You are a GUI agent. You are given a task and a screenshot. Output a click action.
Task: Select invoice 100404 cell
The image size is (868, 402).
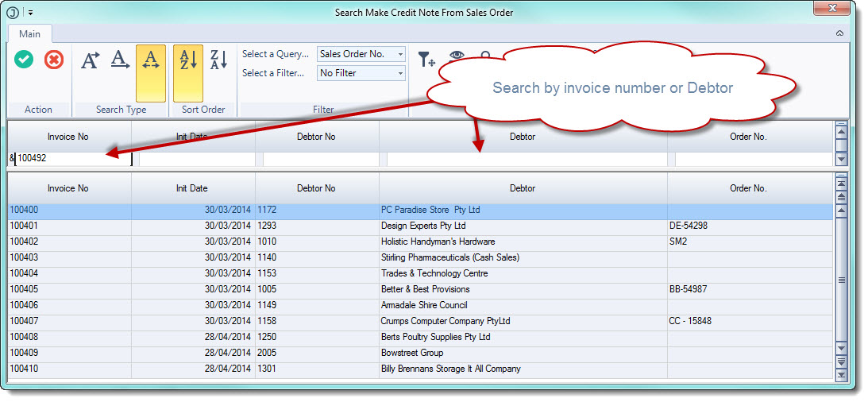pos(69,273)
